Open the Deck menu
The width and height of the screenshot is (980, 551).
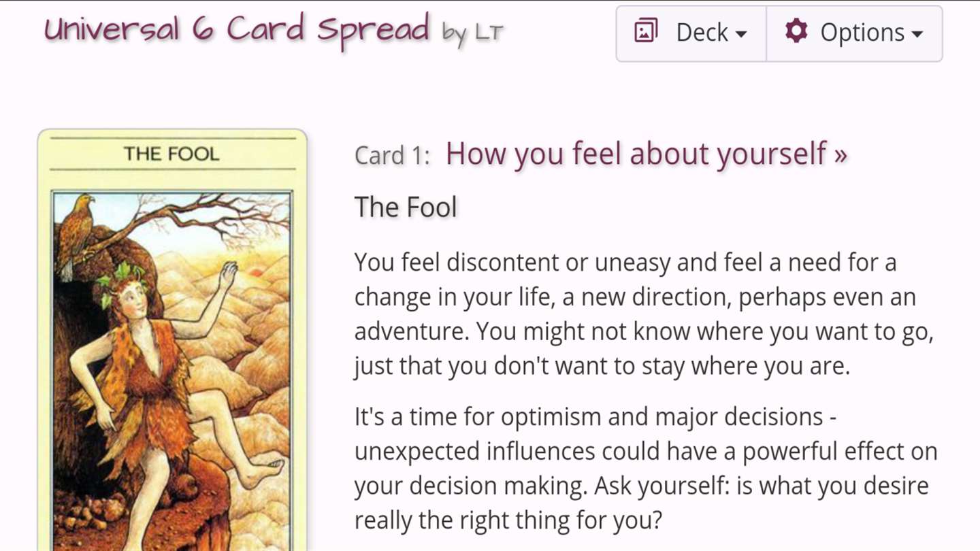coord(691,33)
